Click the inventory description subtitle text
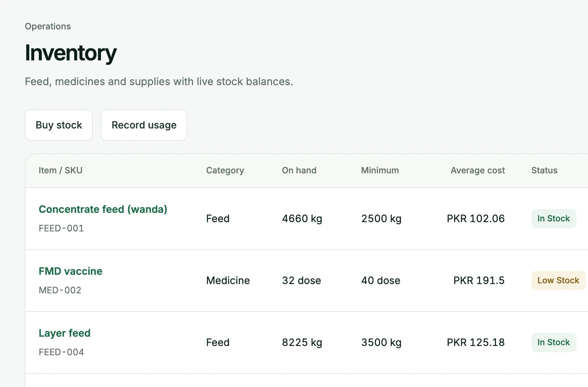 [x=159, y=82]
